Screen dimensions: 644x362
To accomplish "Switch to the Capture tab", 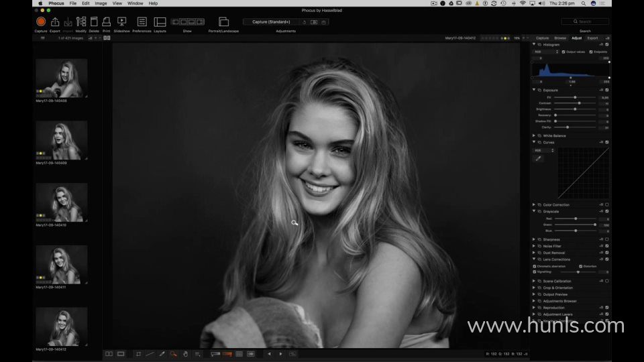I will [542, 38].
